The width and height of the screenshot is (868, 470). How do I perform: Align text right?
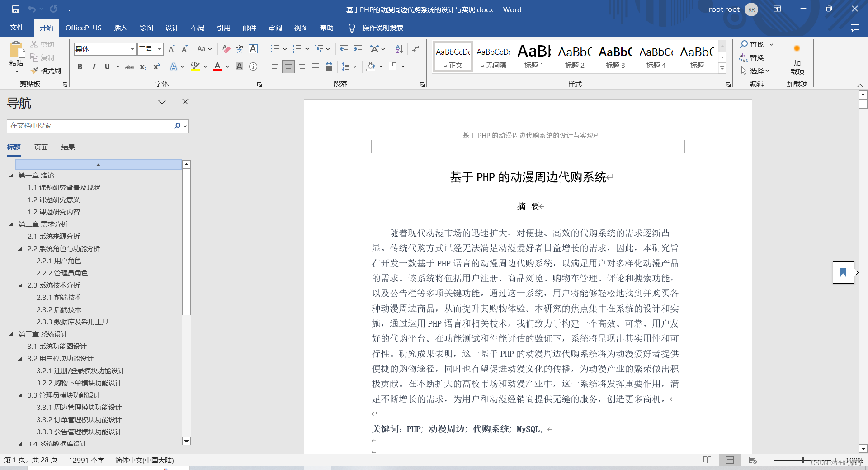pos(302,67)
